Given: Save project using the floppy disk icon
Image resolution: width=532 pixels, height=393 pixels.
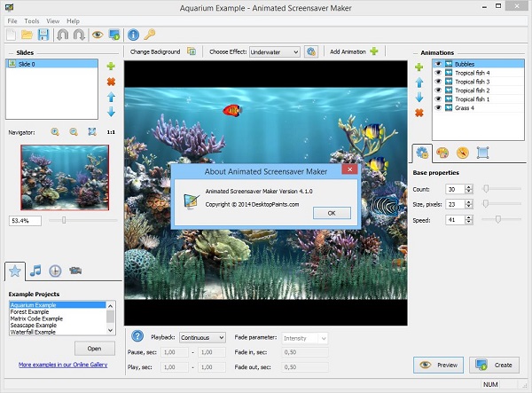Looking at the screenshot, I should coord(43,35).
